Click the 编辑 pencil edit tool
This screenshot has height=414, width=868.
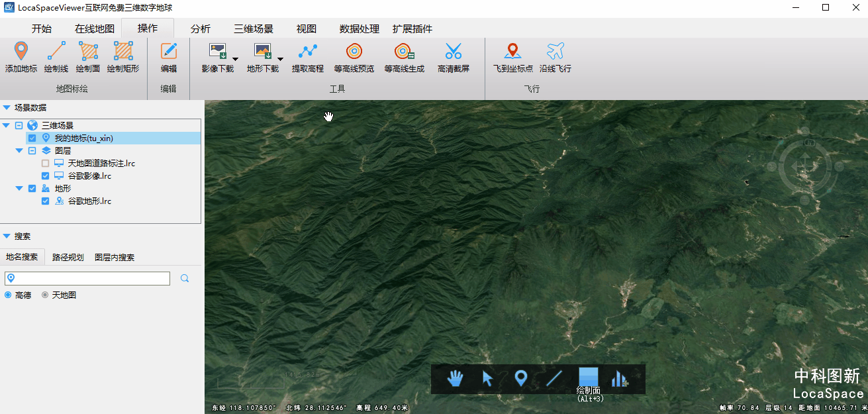pos(169,57)
